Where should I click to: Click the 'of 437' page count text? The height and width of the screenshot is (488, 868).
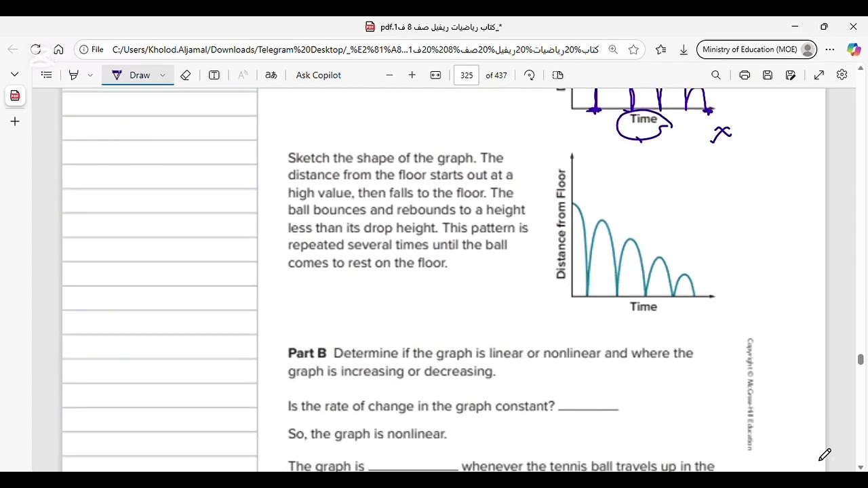click(x=496, y=75)
